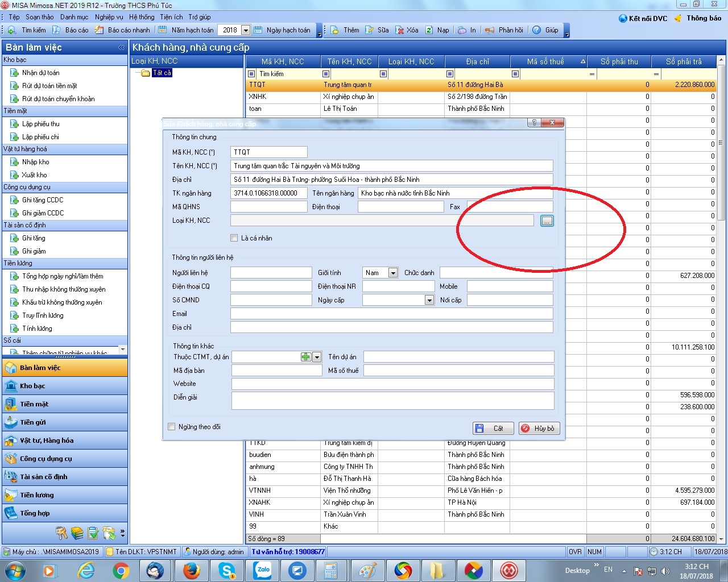Click Giúp help toolbar button
728x582 pixels.
[545, 30]
